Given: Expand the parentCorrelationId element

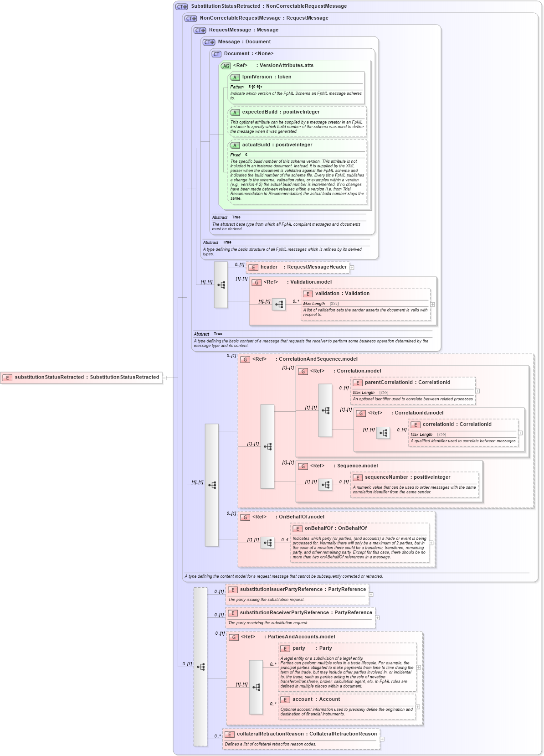Looking at the screenshot, I should pos(477,391).
